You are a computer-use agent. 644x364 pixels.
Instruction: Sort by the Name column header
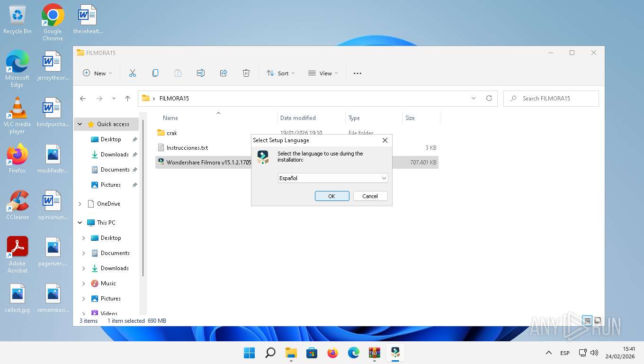(170, 118)
